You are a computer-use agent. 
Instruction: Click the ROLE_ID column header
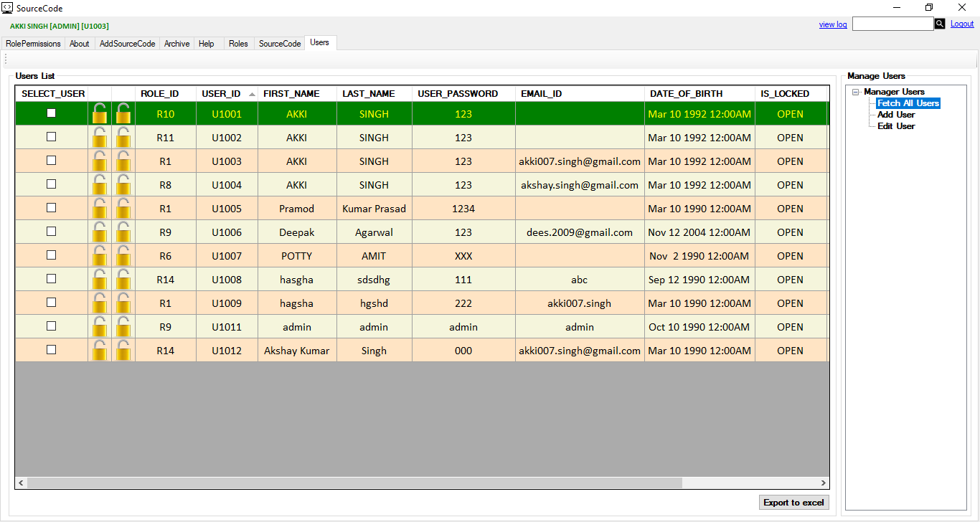tap(165, 94)
